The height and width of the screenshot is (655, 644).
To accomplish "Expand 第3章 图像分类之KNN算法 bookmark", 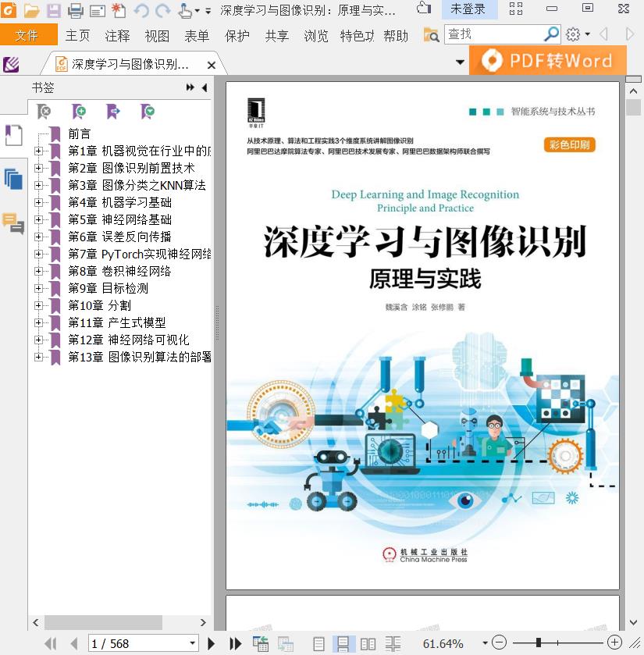I will (x=38, y=185).
